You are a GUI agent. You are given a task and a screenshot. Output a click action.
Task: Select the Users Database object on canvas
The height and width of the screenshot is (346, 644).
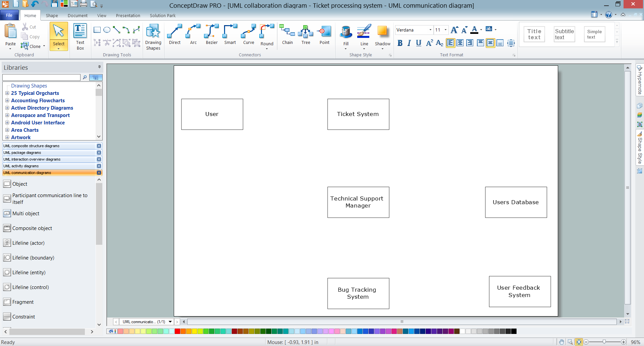[x=516, y=202]
